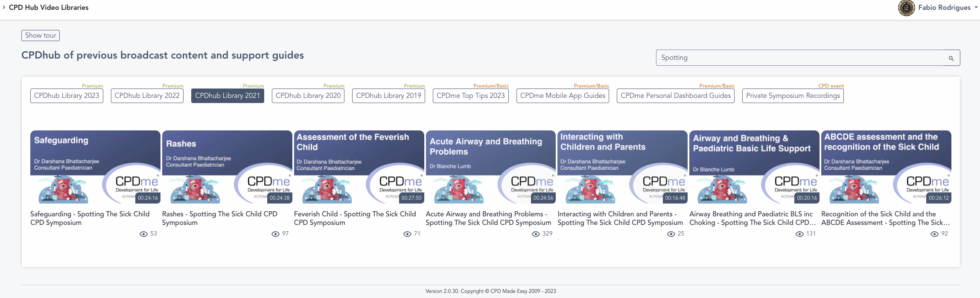Click the CPD event label
This screenshot has width=980, height=298.
[831, 86]
